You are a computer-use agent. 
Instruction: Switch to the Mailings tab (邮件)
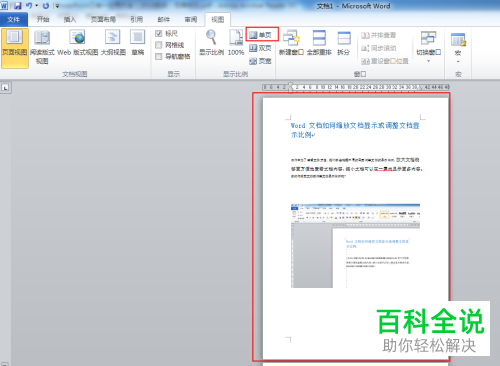pyautogui.click(x=163, y=20)
